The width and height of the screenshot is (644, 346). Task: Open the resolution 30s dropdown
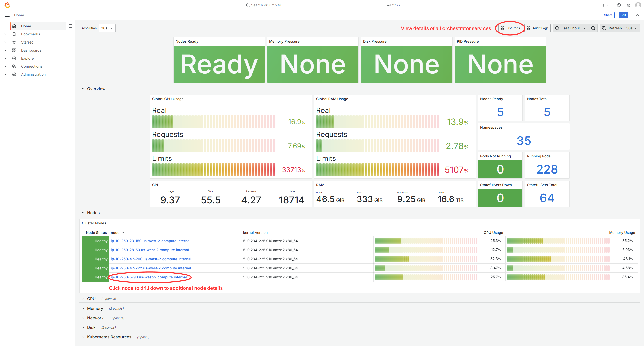click(x=107, y=28)
